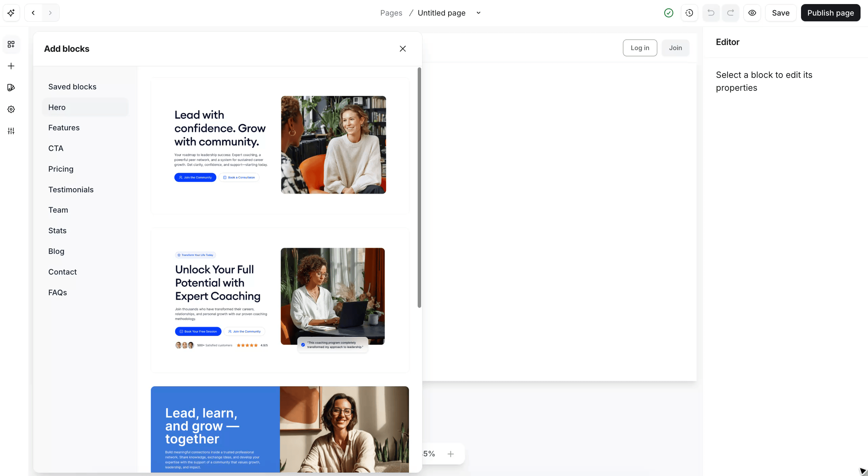Viewport: 868px width, 476px height.
Task: Click the Join button on canvas
Action: (x=676, y=48)
